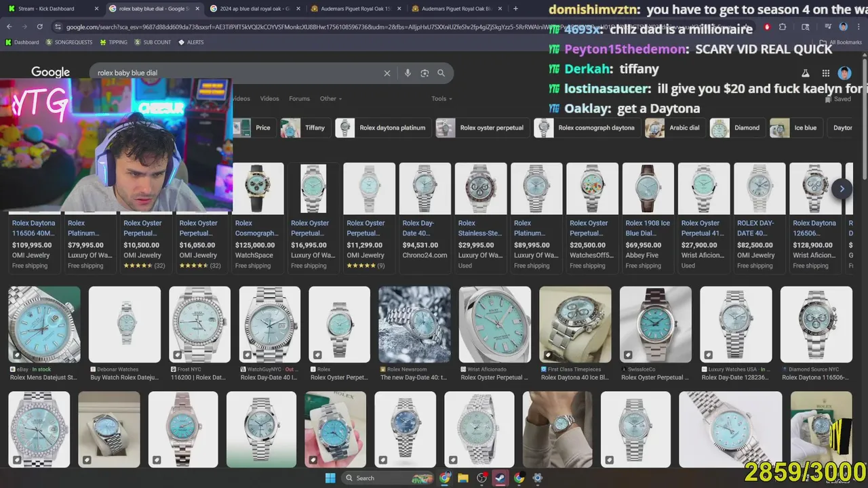Expand the Tools dropdown
The image size is (868, 488).
[x=441, y=99]
